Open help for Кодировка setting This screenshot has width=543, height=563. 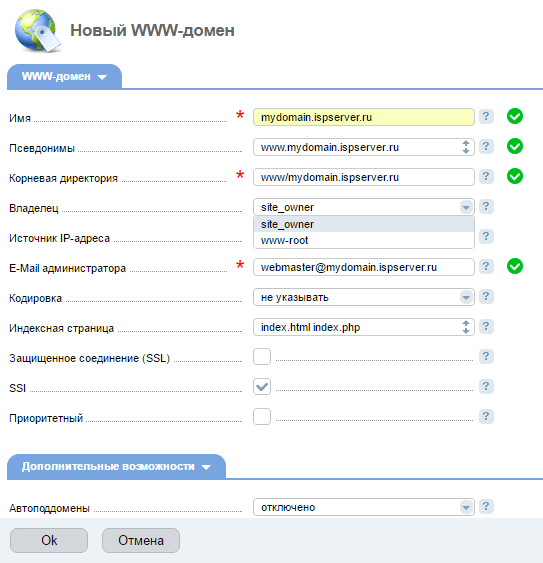(486, 297)
